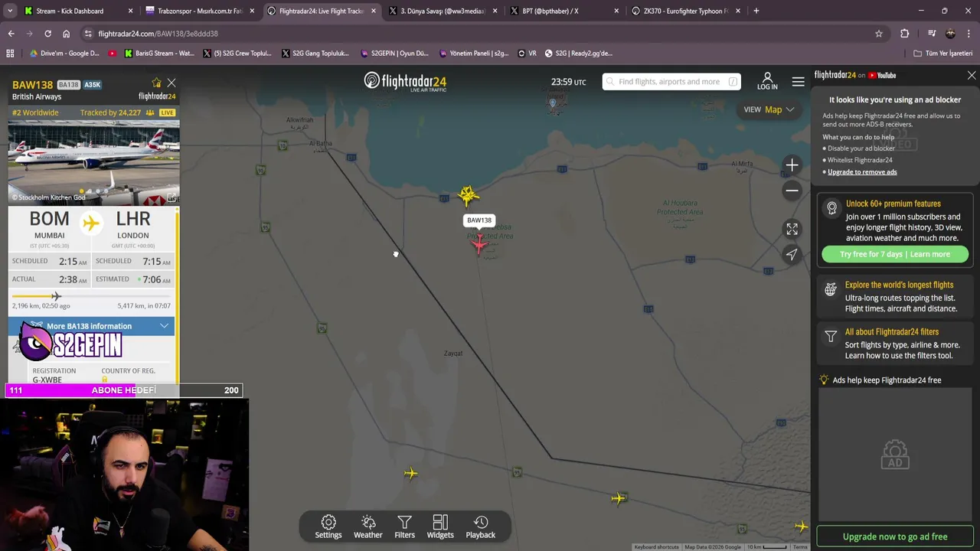Favorite BAW138 with the star icon

pos(157,83)
